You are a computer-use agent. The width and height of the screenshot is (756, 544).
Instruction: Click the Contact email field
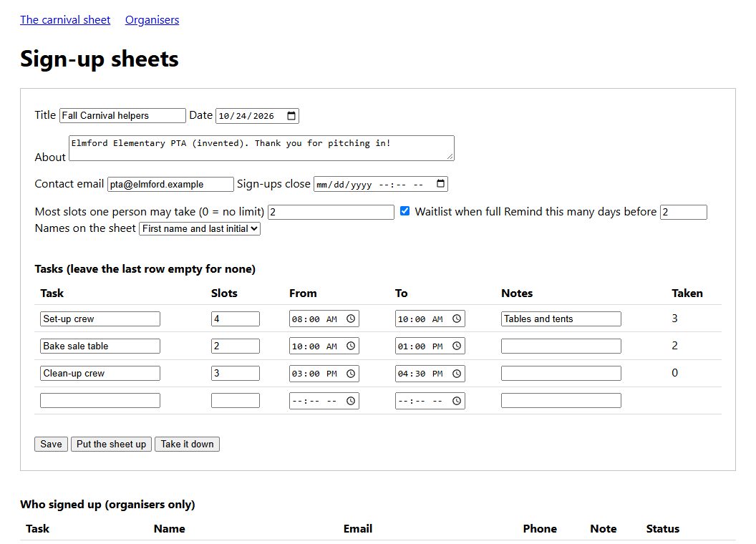[x=170, y=184]
